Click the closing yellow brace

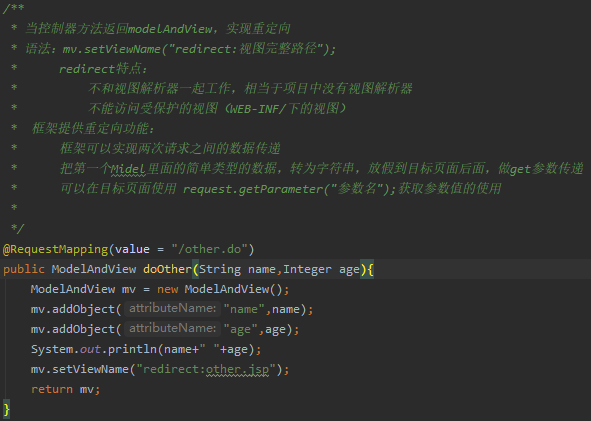pyautogui.click(x=6, y=409)
